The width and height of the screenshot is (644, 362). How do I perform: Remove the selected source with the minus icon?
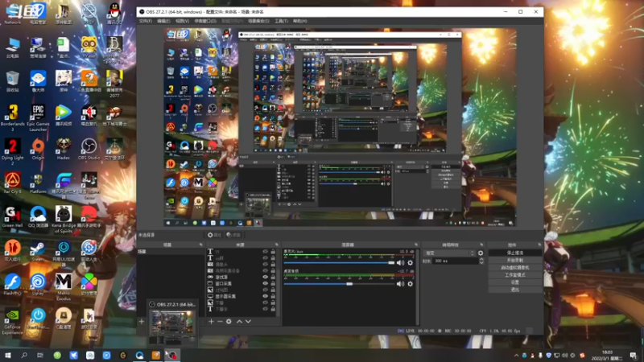coord(220,322)
